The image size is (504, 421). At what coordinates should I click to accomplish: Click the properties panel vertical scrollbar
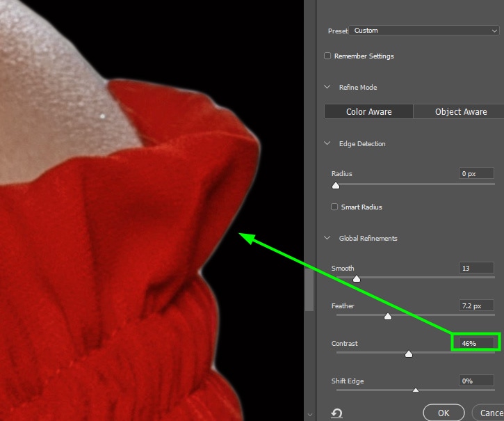pos(309,289)
